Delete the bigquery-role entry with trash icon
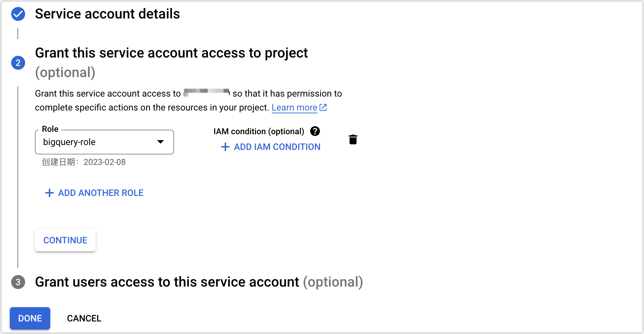644x334 pixels. (x=353, y=139)
